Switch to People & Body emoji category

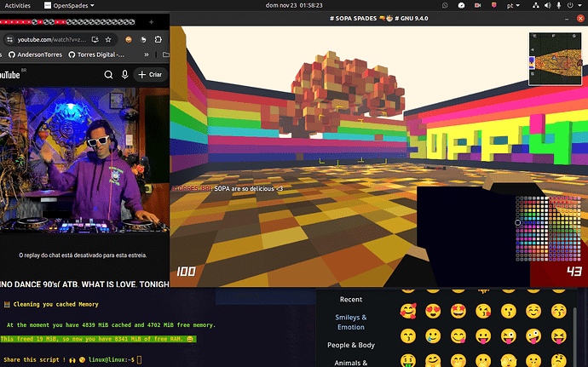click(351, 346)
